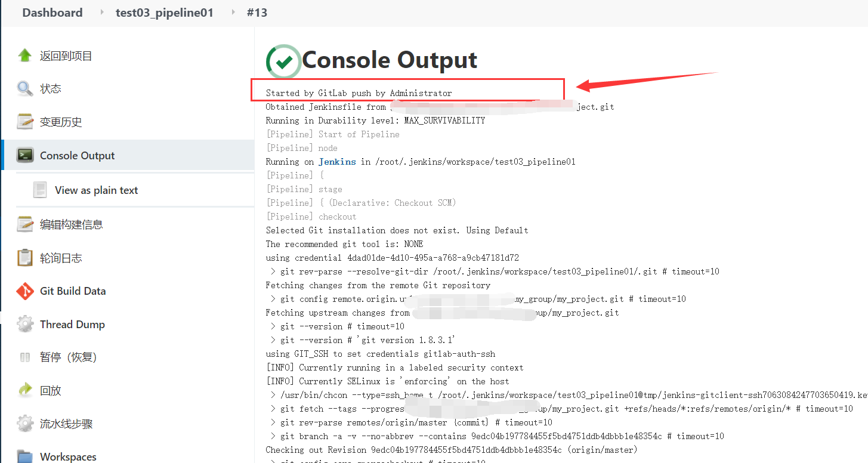Screen dimensions: 868x463
Task: Click the folder icon beside Workspaces
Action: (x=24, y=456)
